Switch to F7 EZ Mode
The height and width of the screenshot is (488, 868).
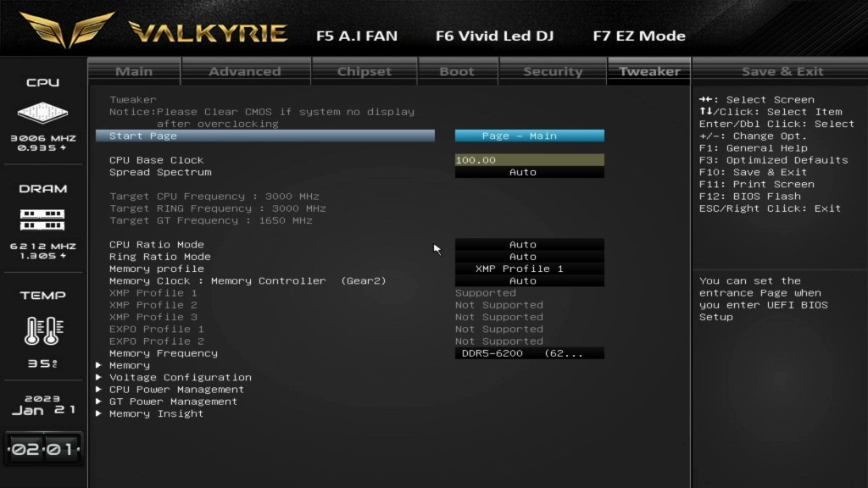[x=639, y=36]
